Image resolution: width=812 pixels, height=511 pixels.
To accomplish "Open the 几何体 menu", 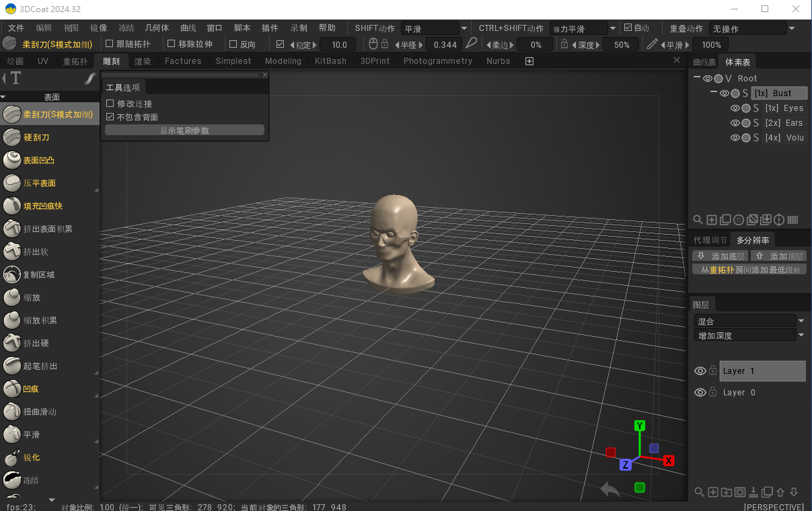I will [157, 28].
